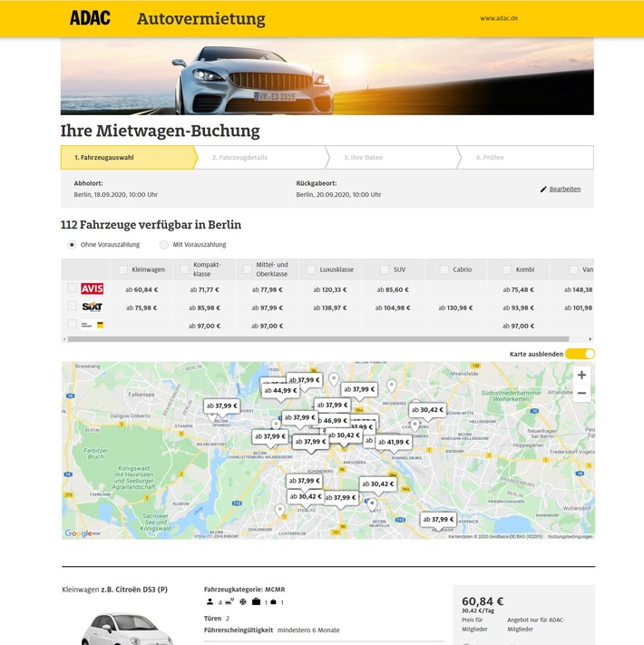Toggle the Karte ausblenden switch
644x645 pixels.
(580, 354)
